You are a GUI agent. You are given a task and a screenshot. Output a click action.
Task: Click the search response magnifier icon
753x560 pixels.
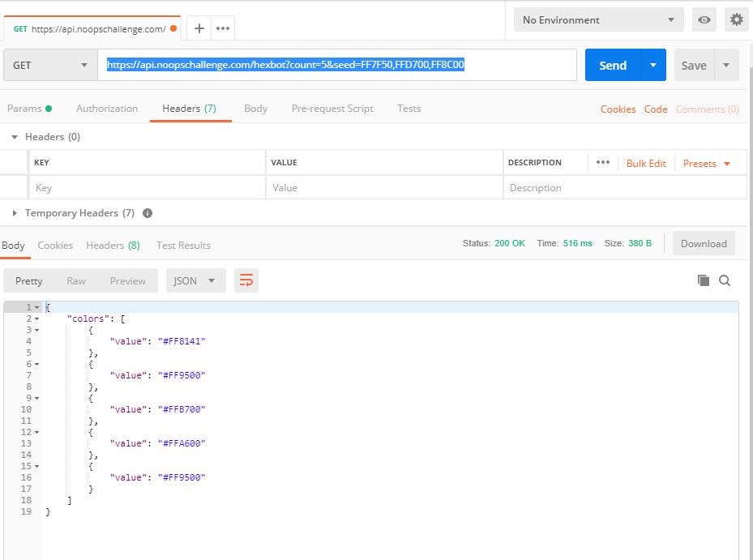pos(725,280)
